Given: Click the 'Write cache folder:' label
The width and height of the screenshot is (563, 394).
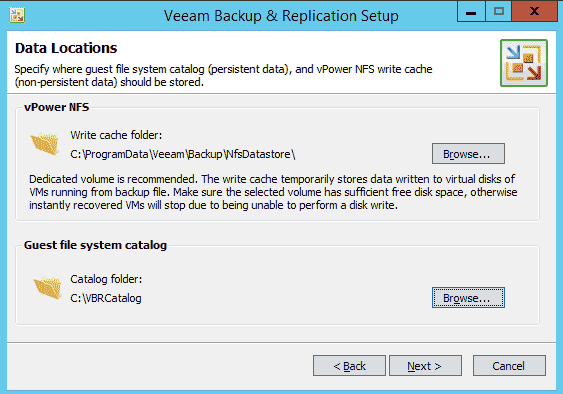Looking at the screenshot, I should pos(116,135).
